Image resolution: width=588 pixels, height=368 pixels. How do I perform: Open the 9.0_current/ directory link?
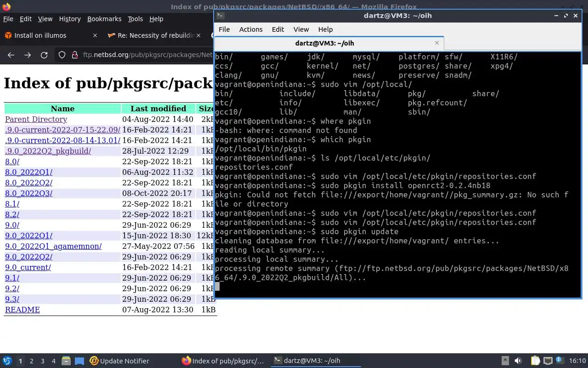coord(28,267)
